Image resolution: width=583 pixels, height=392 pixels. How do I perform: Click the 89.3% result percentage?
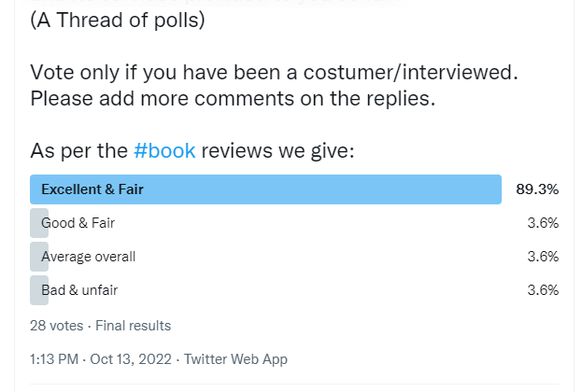(x=537, y=189)
